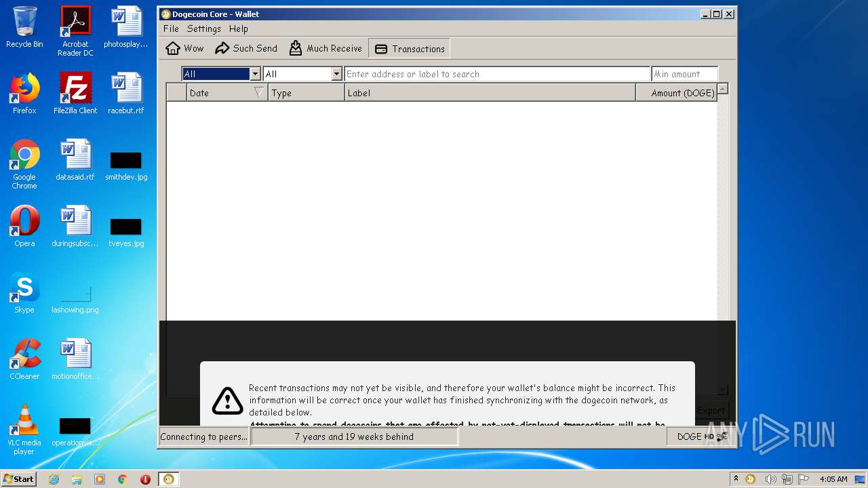Click the sync progress bar '7 years and 19 weeks behind'
Screen dimensions: 868x488
tap(354, 436)
